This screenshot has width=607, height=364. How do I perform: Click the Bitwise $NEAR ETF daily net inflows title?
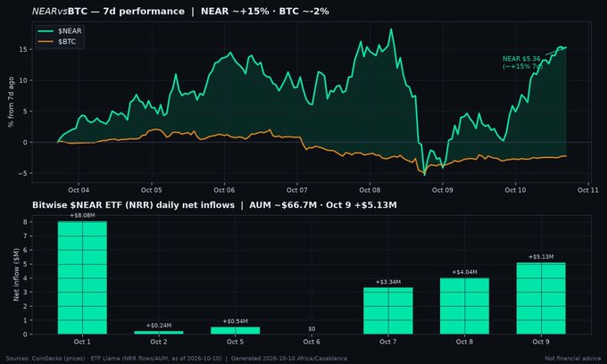click(x=214, y=205)
